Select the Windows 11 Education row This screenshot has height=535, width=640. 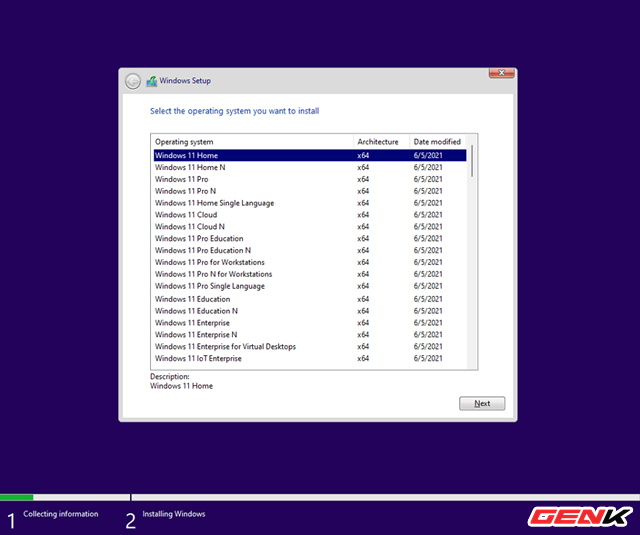310,299
